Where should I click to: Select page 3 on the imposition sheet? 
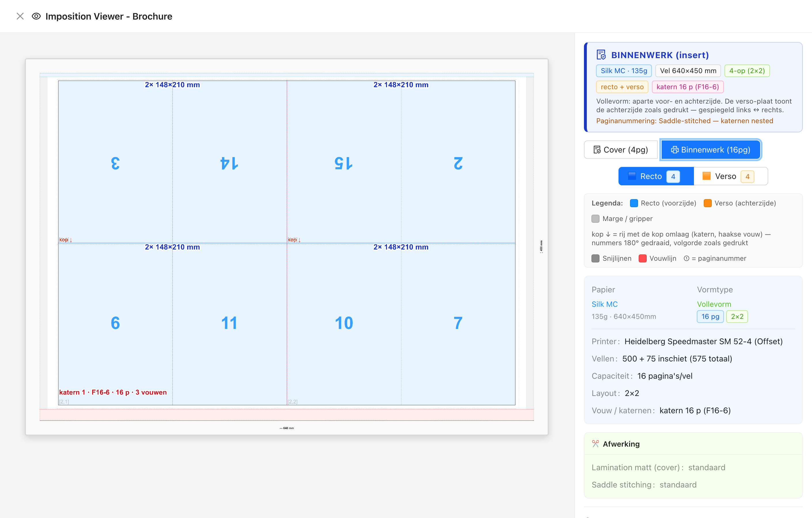click(115, 163)
